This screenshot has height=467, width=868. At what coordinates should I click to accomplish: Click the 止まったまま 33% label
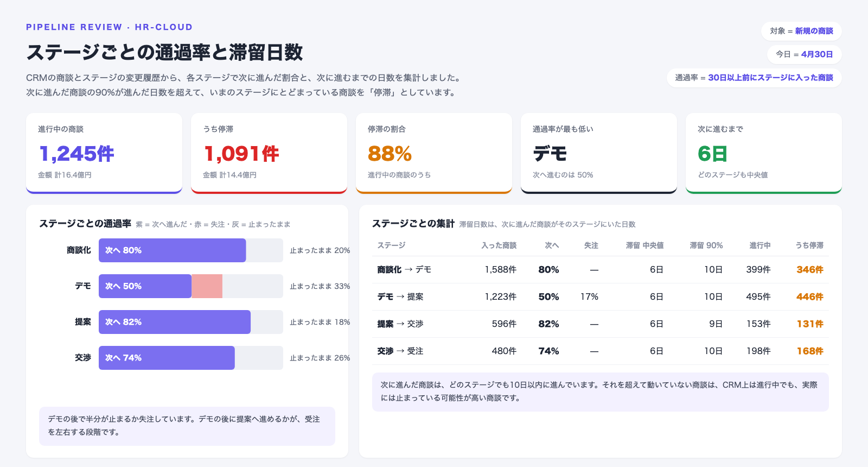tap(320, 286)
